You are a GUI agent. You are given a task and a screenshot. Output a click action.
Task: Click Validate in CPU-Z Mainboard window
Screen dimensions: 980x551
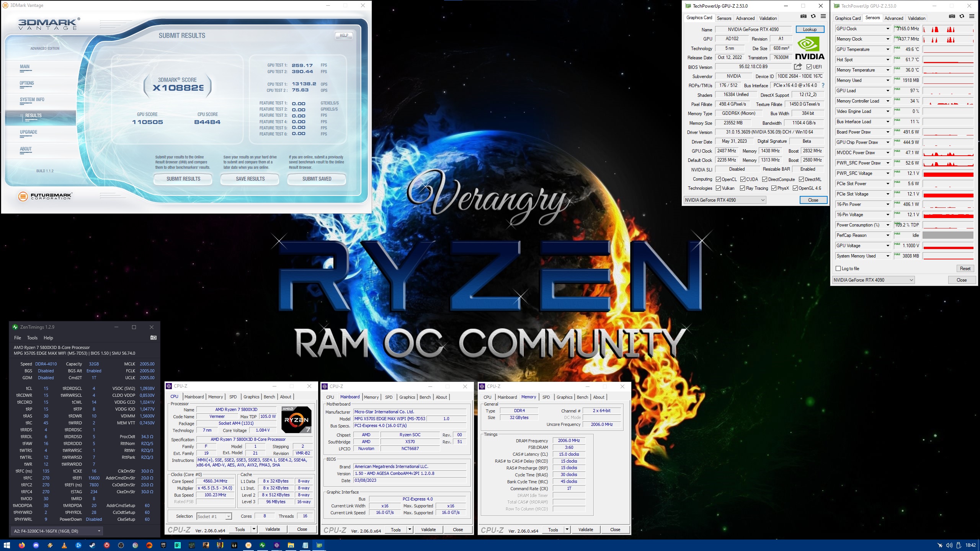click(x=428, y=530)
